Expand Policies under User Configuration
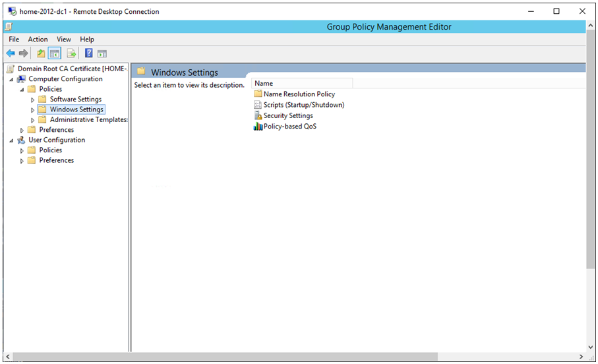Image resolution: width=598 pixels, height=364 pixels. [22, 151]
